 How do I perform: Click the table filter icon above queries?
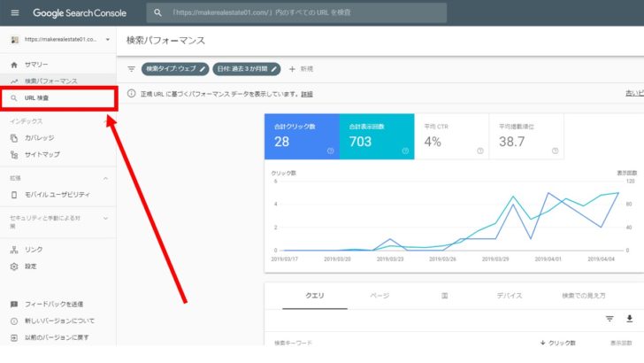(x=609, y=319)
